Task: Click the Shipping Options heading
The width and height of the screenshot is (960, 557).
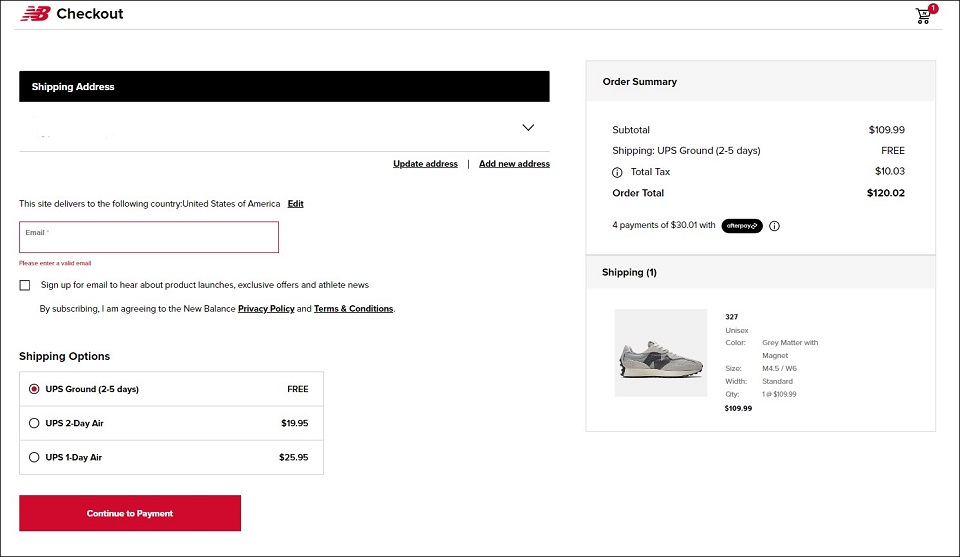Action: coord(64,356)
